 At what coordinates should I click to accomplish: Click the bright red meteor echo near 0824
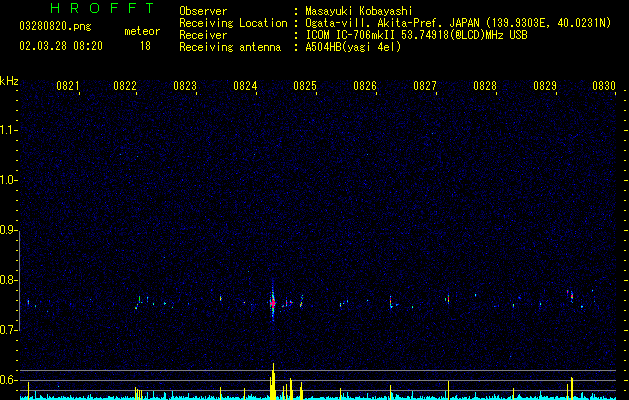[273, 303]
